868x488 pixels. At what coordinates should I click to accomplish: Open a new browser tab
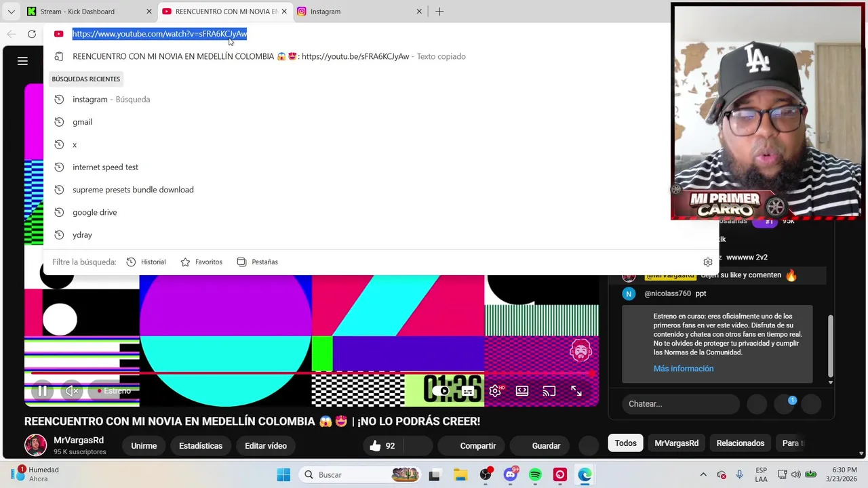pyautogui.click(x=439, y=12)
